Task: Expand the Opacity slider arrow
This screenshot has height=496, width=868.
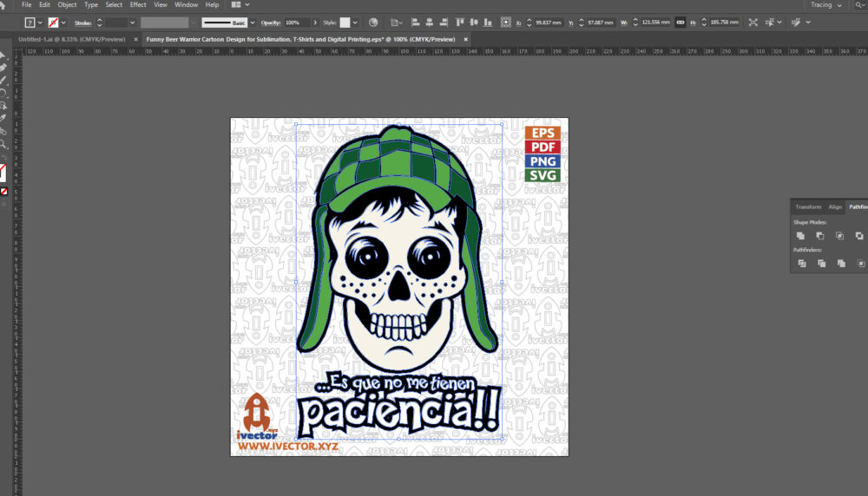Action: coord(315,23)
